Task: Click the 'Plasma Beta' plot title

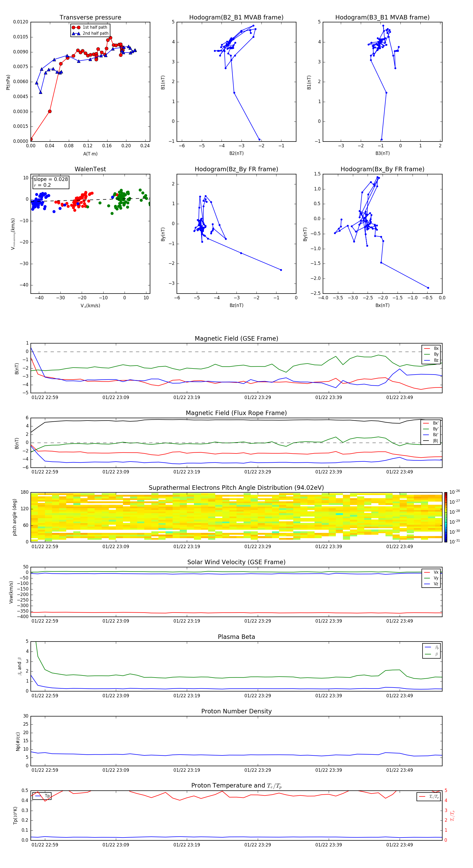Action: (236, 637)
